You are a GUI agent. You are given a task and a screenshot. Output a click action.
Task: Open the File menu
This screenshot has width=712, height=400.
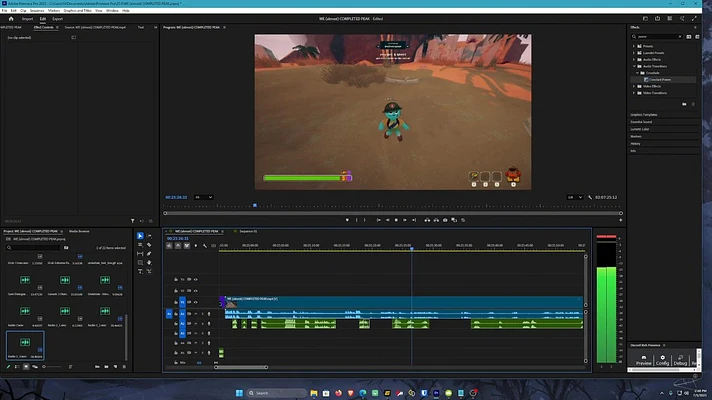[4, 10]
